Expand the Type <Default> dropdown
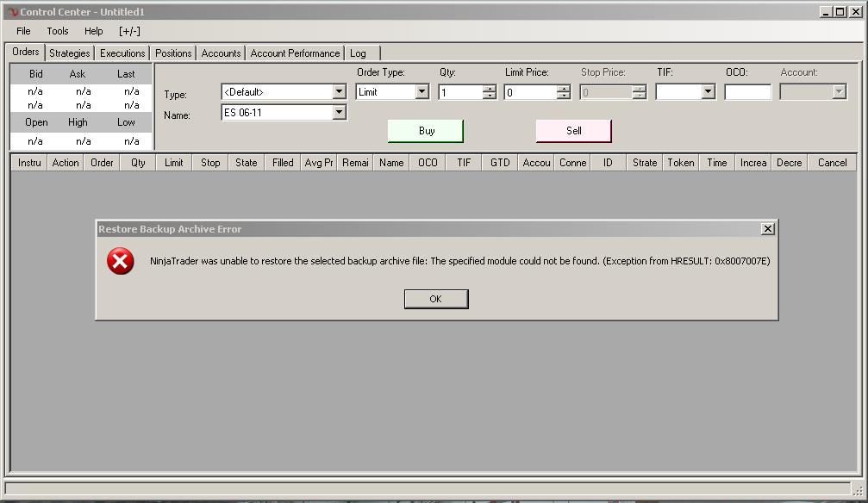Image resolution: width=868 pixels, height=503 pixels. tap(340, 92)
